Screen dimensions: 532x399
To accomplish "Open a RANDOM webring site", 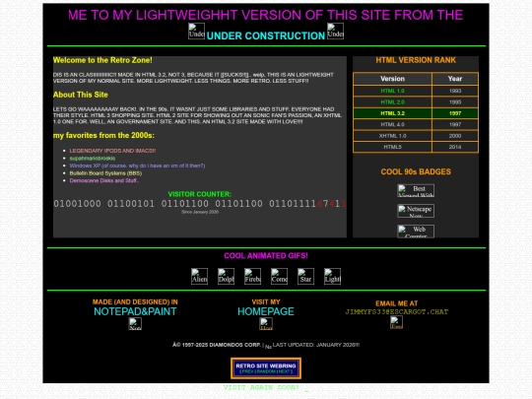I will (266, 371).
